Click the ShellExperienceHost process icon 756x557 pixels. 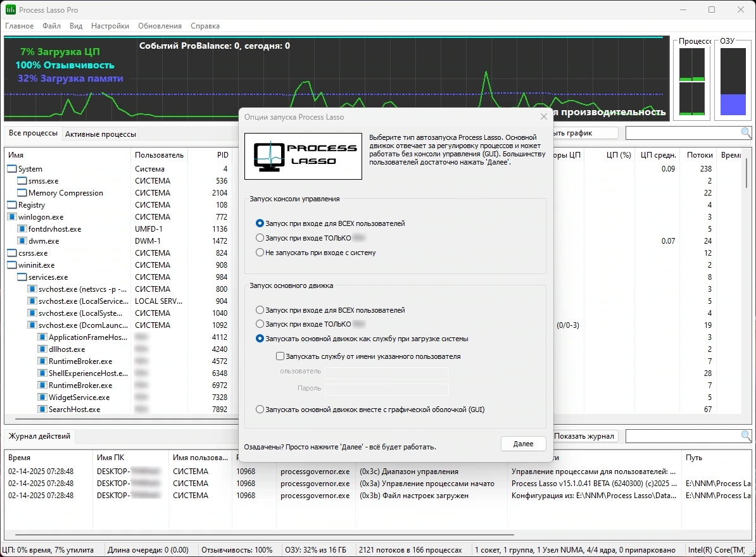click(42, 373)
